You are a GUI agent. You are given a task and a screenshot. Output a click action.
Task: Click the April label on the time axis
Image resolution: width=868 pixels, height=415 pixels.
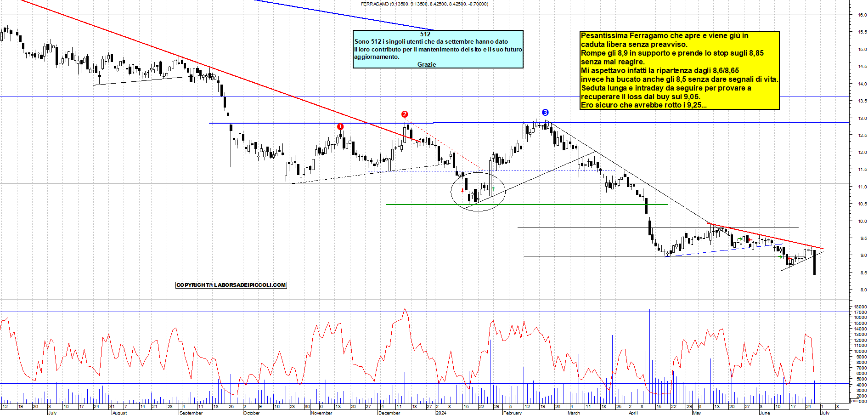click(633, 413)
